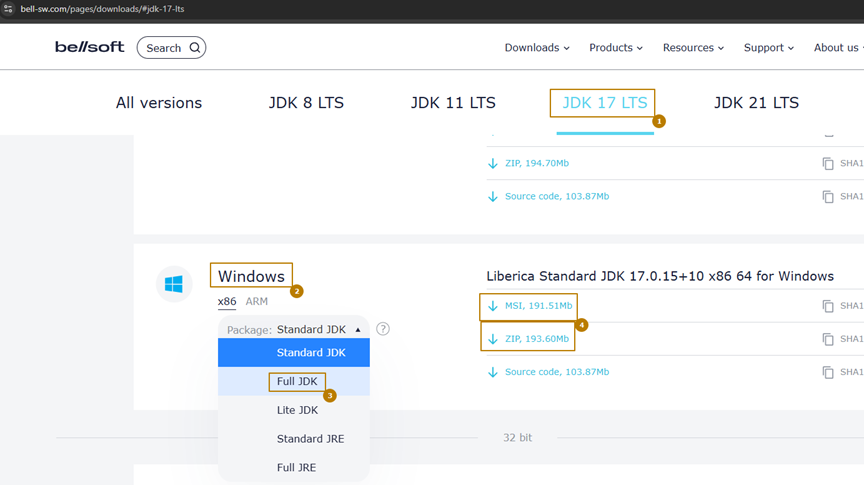Open the Downloads menu
The image size is (864, 485).
click(537, 47)
